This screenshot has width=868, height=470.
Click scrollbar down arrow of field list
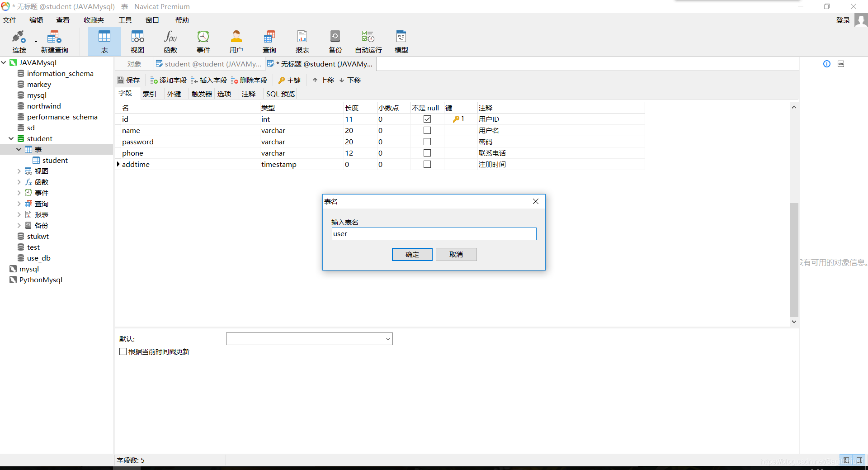pos(794,322)
